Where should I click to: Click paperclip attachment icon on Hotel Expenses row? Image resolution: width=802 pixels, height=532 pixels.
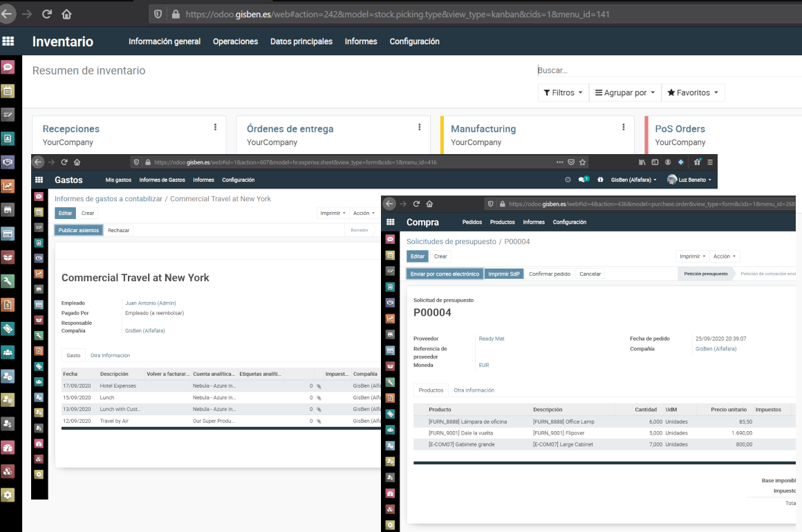(x=319, y=386)
